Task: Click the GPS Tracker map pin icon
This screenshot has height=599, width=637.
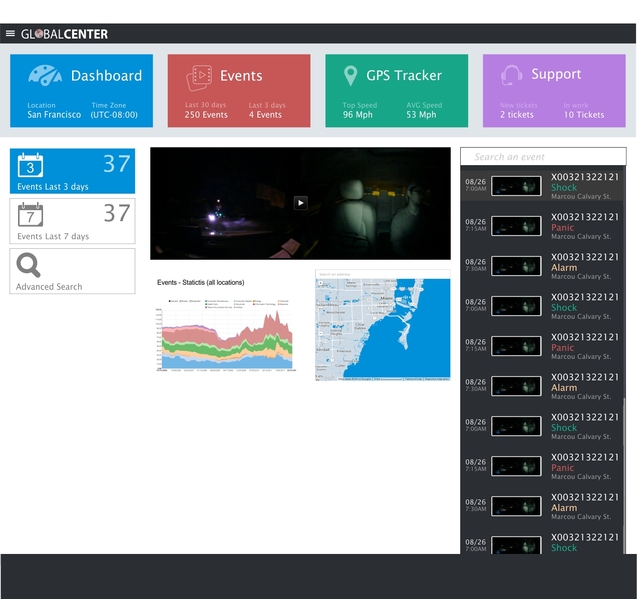Action: 350,76
